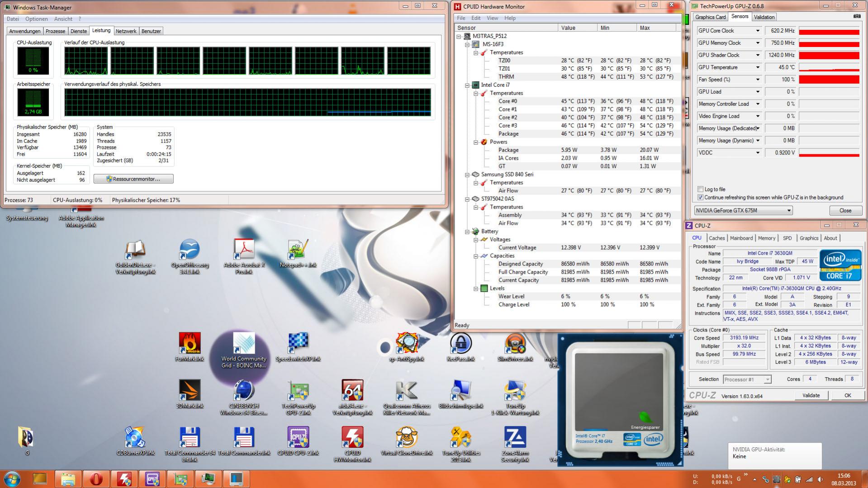This screenshot has height=488, width=868.
Task: Click the VDDC sensor graph
Action: point(829,153)
